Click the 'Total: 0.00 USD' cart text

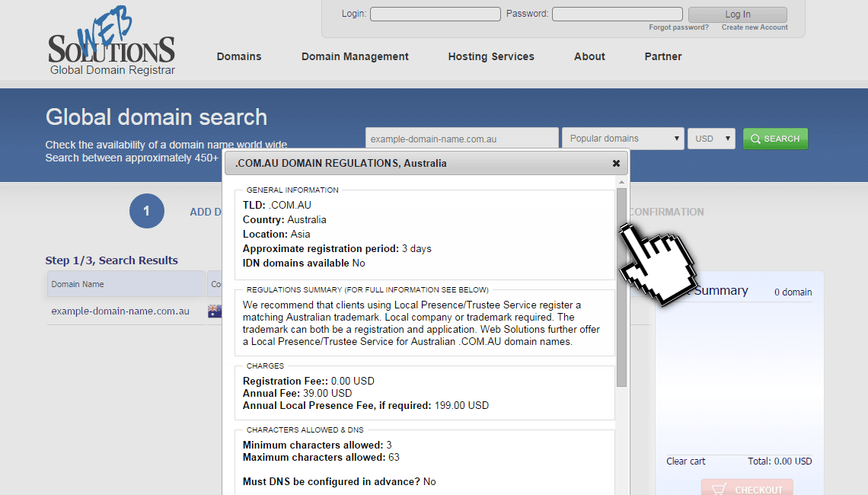tap(780, 461)
